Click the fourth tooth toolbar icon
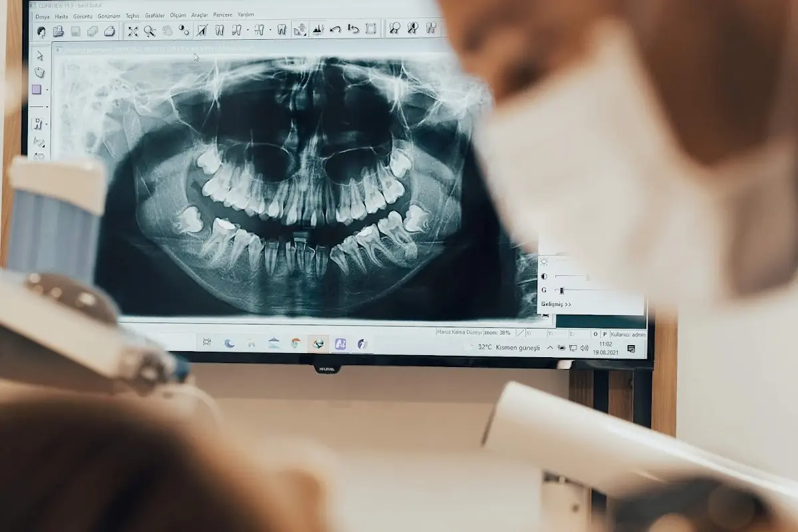 click(x=281, y=30)
